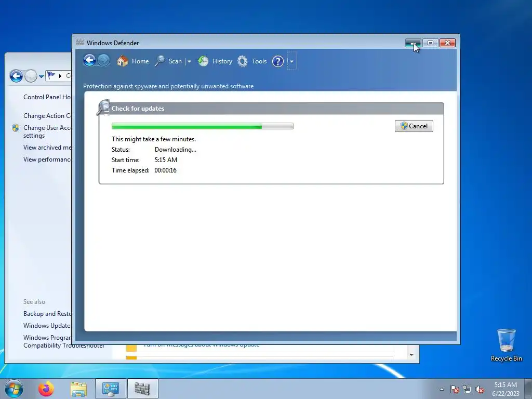Click the Start time value 5:15 AM
The image size is (532, 399).
click(x=166, y=160)
